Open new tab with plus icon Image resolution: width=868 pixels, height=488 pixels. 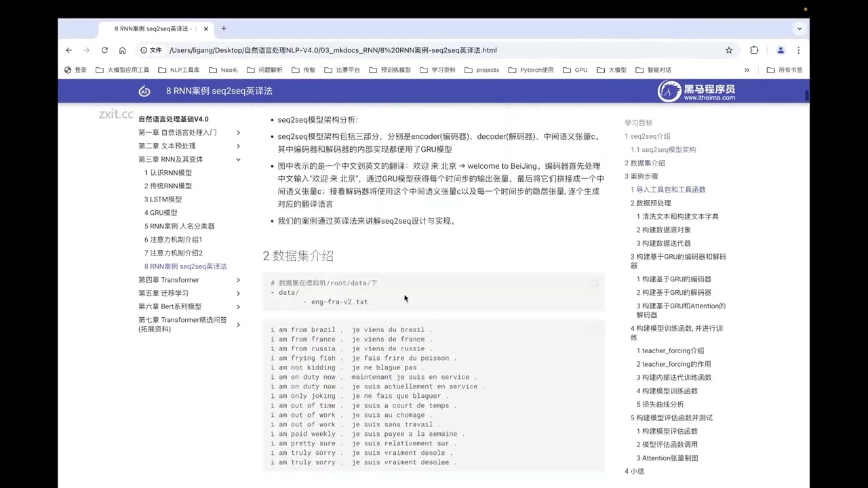point(224,28)
